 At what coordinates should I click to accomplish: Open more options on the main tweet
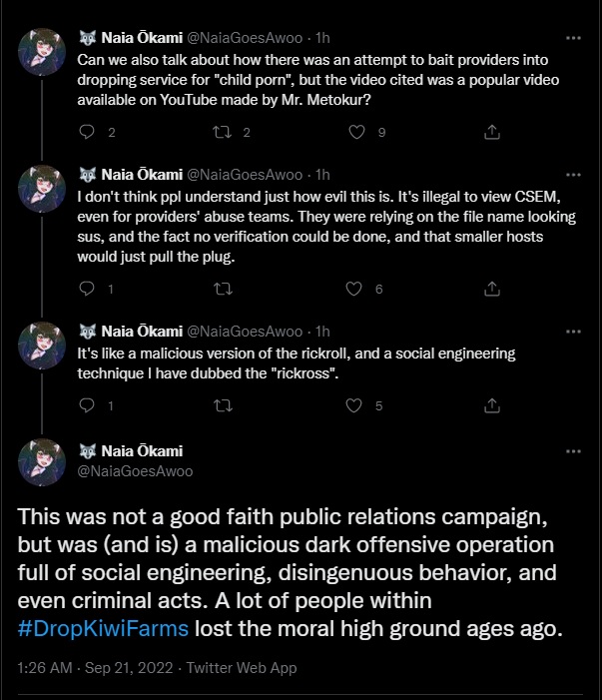(x=573, y=451)
